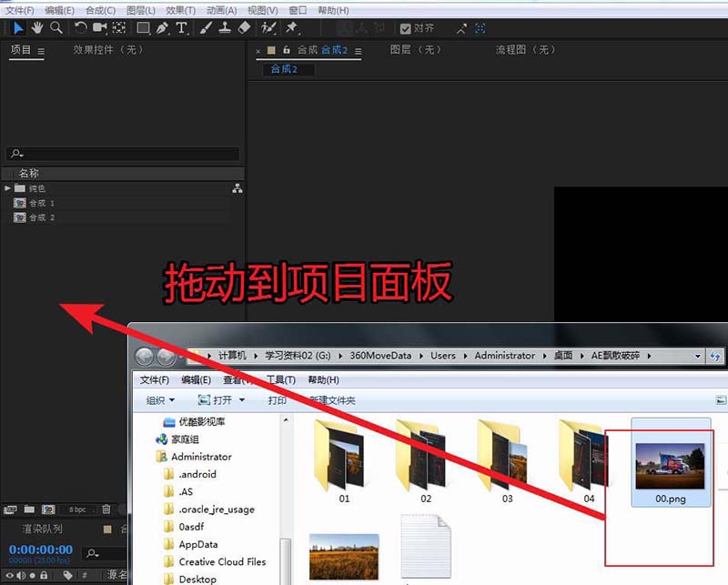Delete selected item with trash icon
The width and height of the screenshot is (728, 585).
[x=106, y=509]
